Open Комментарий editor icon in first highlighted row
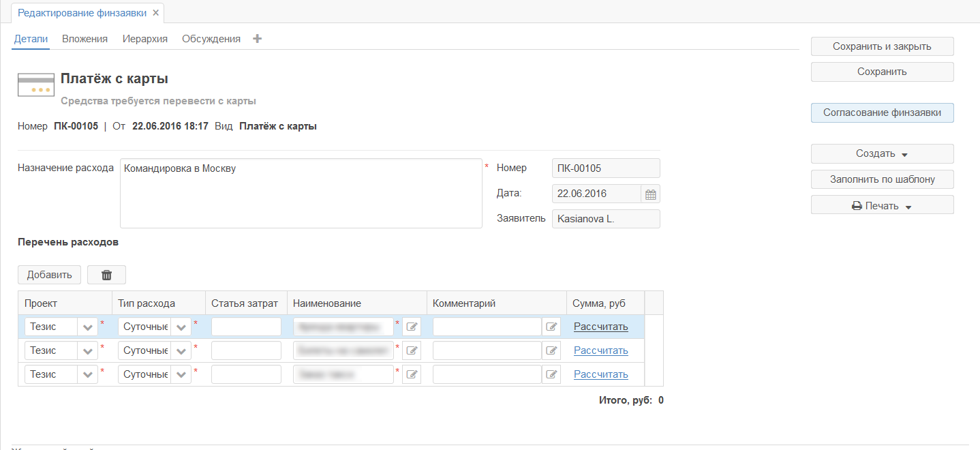Viewport: 980px width, 450px height. coord(551,327)
